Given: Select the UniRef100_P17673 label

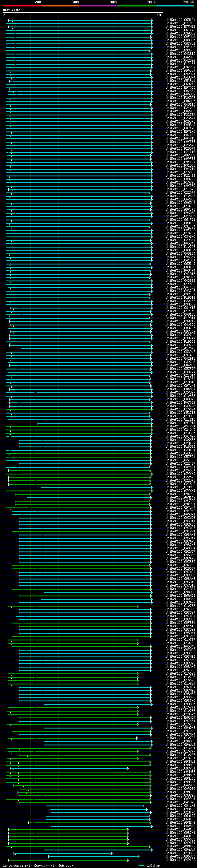Looking at the screenshot, I should (180, 189).
